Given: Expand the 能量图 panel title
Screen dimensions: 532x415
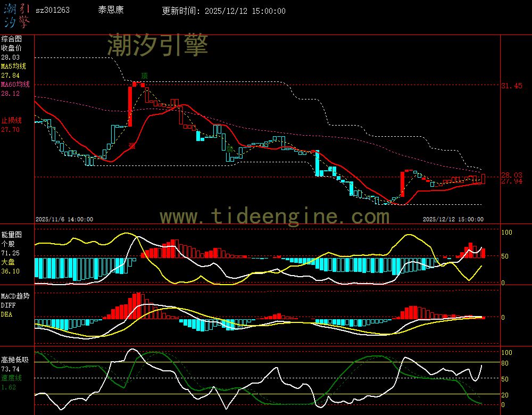Looking at the screenshot, I should coord(11,234).
